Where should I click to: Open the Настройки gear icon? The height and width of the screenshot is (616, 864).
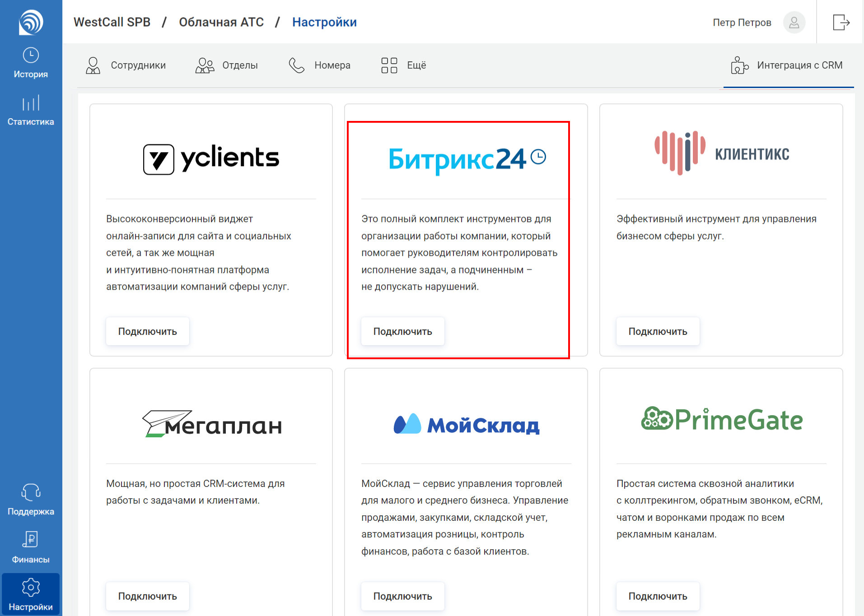(x=31, y=588)
